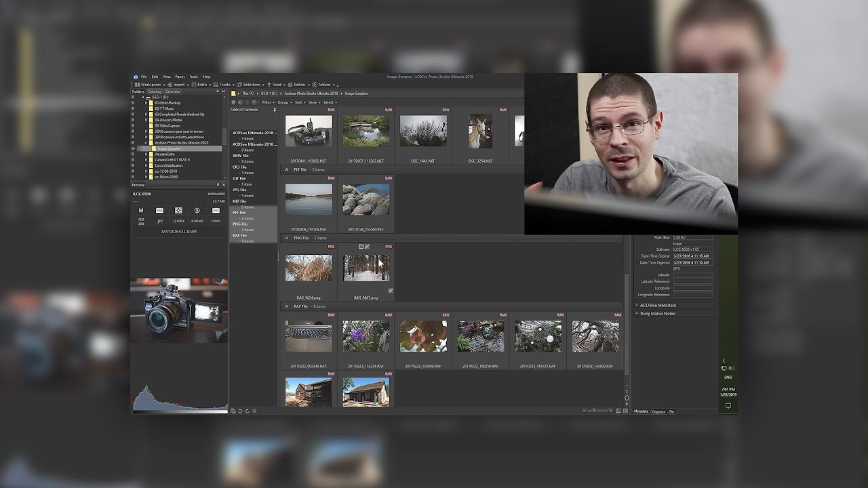Screen dimensions: 868x488
Task: Expand the Sony Maker Notes section
Action: pos(637,313)
